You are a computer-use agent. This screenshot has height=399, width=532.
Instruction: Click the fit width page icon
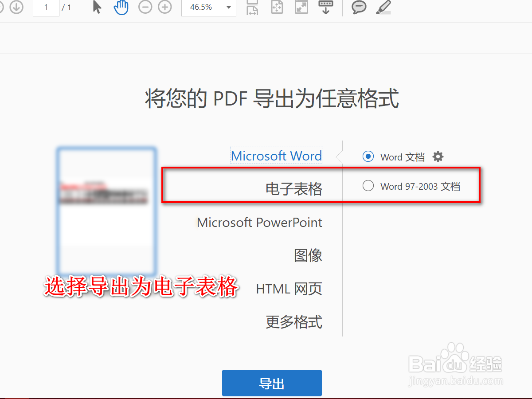(253, 7)
